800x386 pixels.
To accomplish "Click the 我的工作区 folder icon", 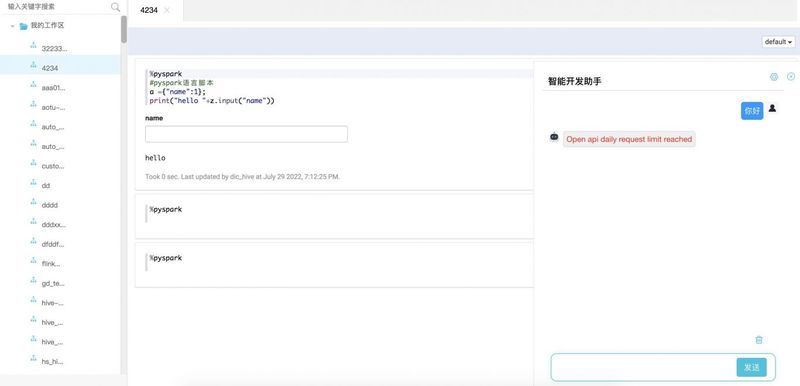I will click(23, 26).
